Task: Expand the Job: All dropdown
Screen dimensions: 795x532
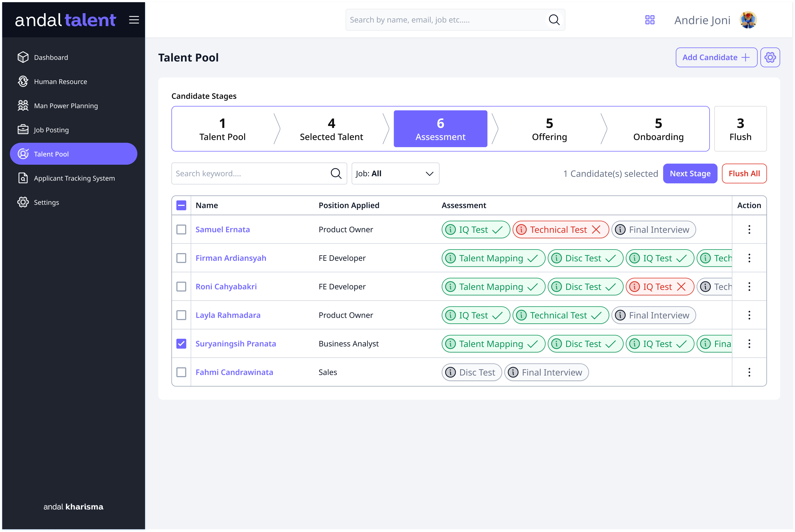Action: pos(395,173)
